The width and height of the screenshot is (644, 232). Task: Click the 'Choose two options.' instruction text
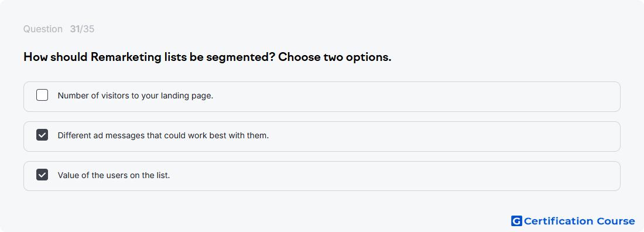335,57
